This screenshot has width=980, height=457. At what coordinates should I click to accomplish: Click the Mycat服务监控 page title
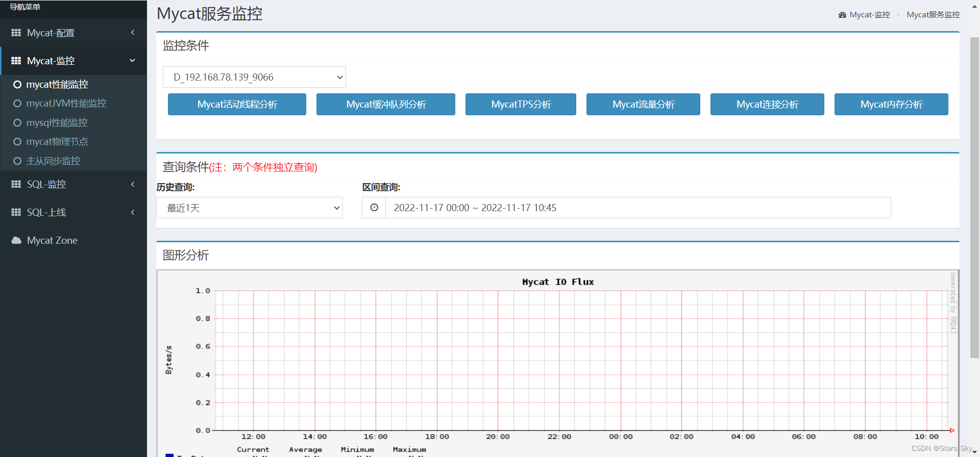coord(209,14)
